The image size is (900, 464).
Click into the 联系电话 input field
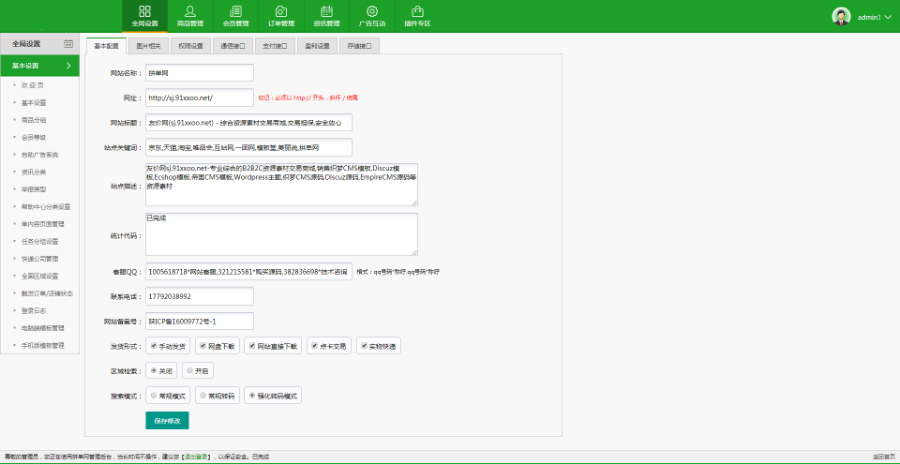(200, 297)
